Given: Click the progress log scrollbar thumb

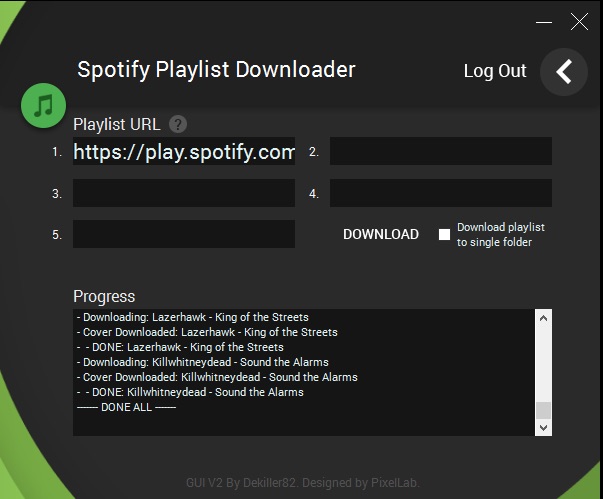Looking at the screenshot, I should (543, 410).
